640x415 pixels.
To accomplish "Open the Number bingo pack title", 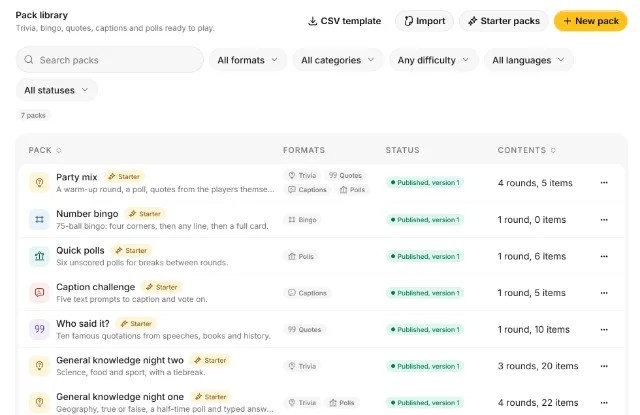I will click(x=87, y=214).
